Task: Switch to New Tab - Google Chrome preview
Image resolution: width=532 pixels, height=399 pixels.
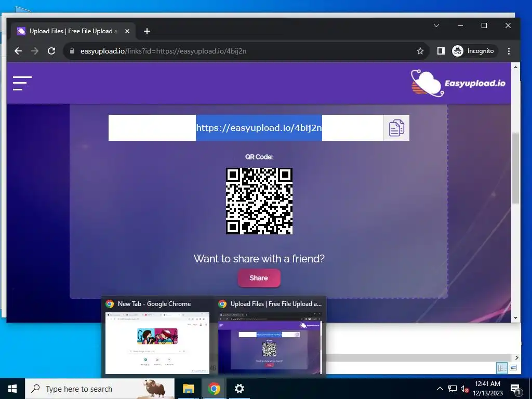Action: click(157, 336)
